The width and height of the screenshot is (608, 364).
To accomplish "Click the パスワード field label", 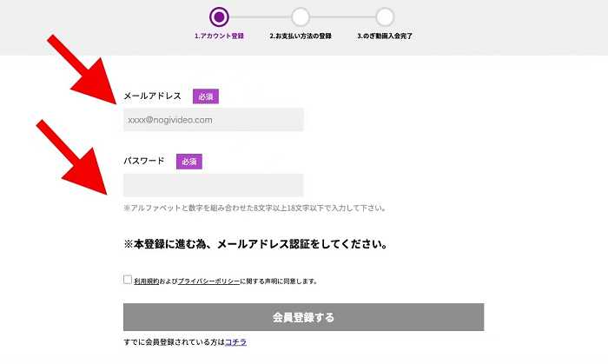I will coord(144,161).
